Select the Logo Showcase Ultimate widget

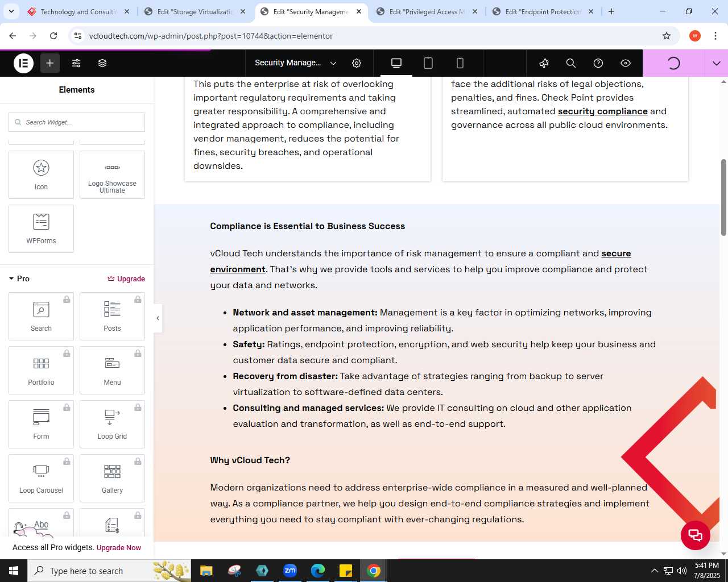point(112,174)
